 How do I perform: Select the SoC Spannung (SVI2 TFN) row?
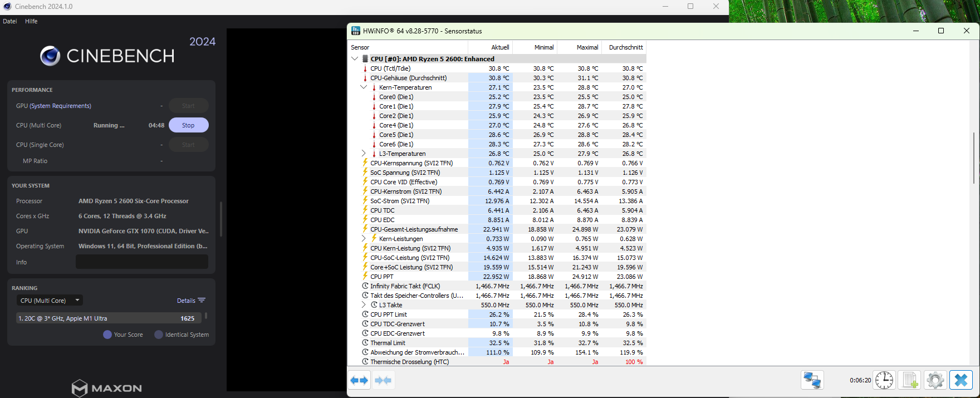[x=497, y=173]
